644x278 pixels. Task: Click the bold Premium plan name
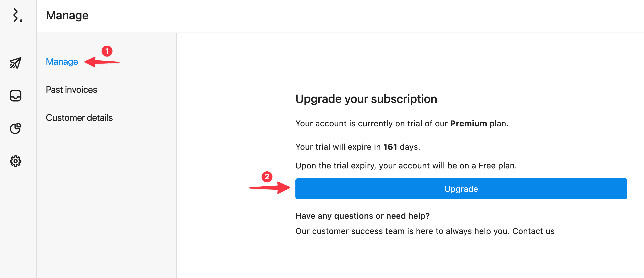click(x=469, y=123)
